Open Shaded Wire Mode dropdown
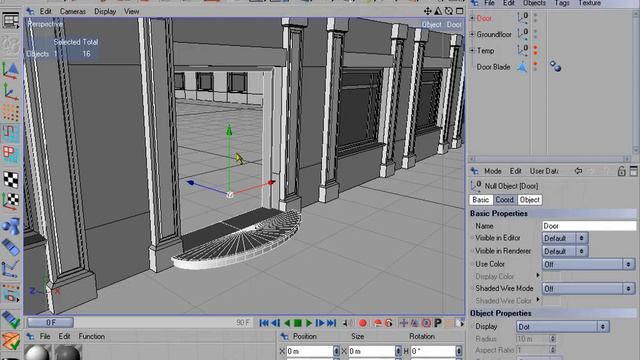The image size is (640, 360). pos(589,289)
